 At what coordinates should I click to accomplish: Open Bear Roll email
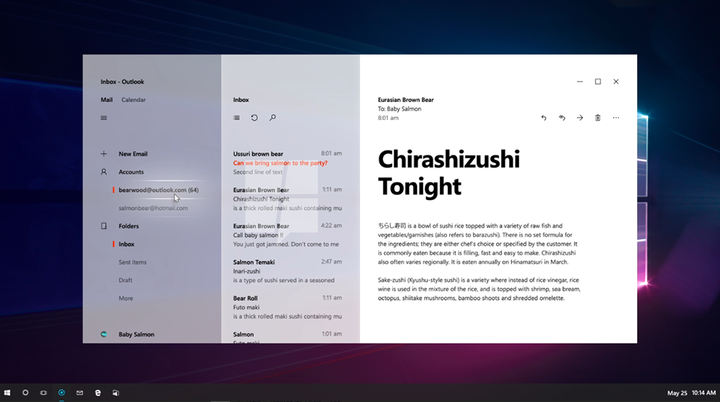[x=287, y=307]
